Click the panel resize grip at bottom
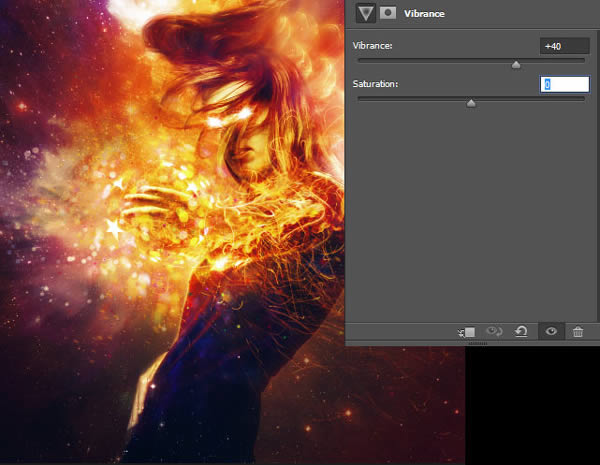Image resolution: width=600 pixels, height=465 pixels. pos(478,343)
